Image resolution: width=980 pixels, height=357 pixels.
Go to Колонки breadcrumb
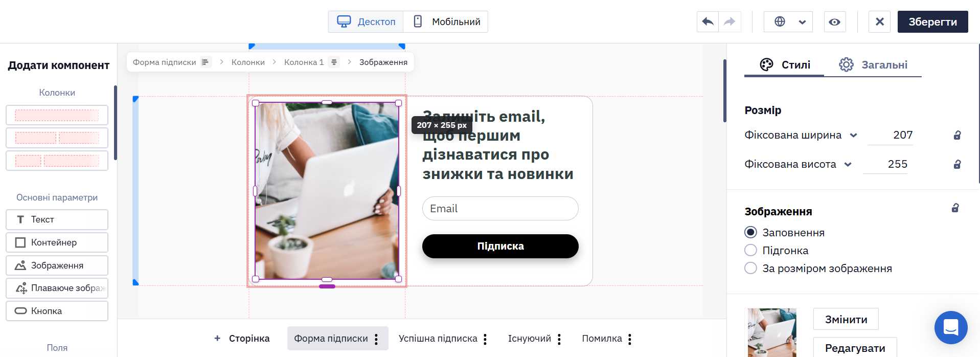click(x=248, y=62)
